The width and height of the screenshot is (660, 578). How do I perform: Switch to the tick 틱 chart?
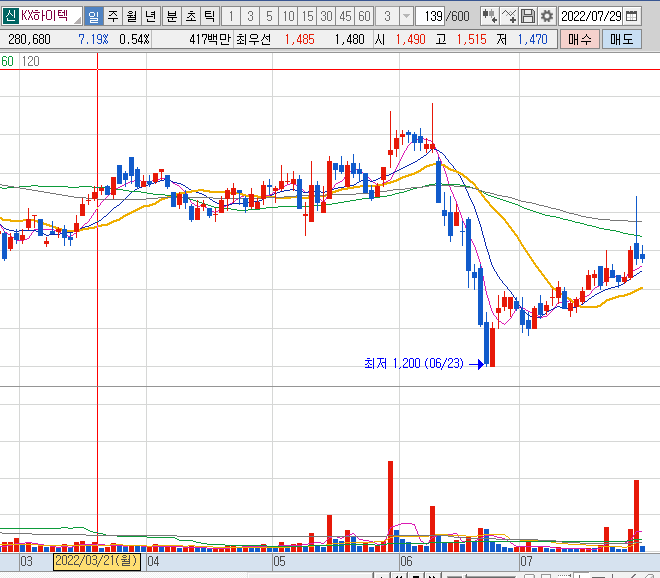tap(210, 16)
